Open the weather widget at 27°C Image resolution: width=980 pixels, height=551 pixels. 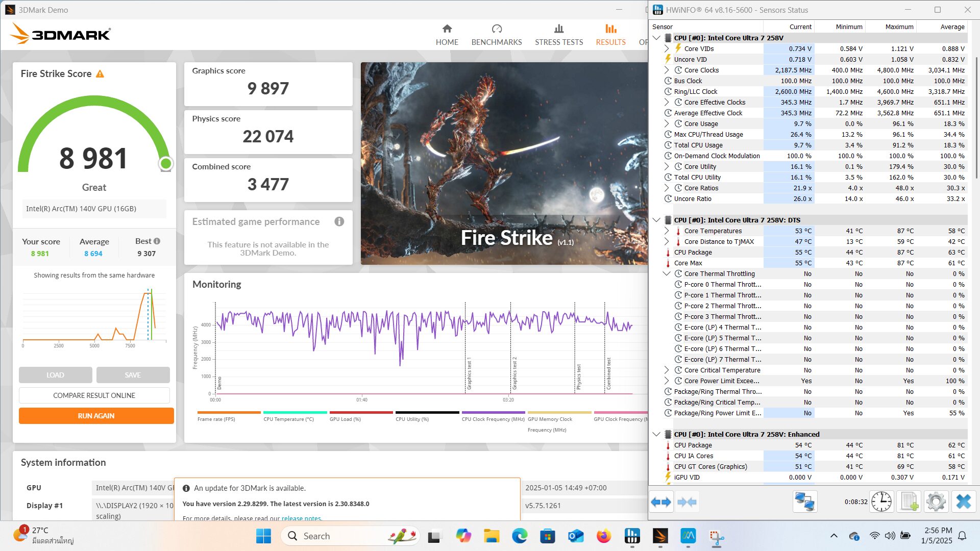[45, 536]
